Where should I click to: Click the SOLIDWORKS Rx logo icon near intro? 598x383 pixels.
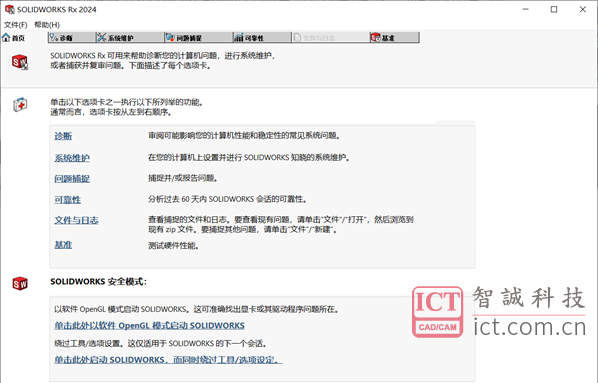click(20, 62)
